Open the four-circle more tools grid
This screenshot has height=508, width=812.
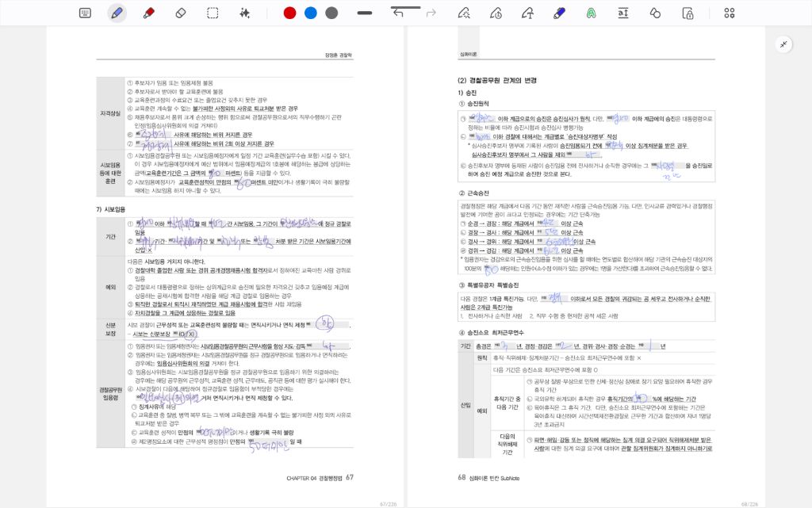click(x=730, y=13)
